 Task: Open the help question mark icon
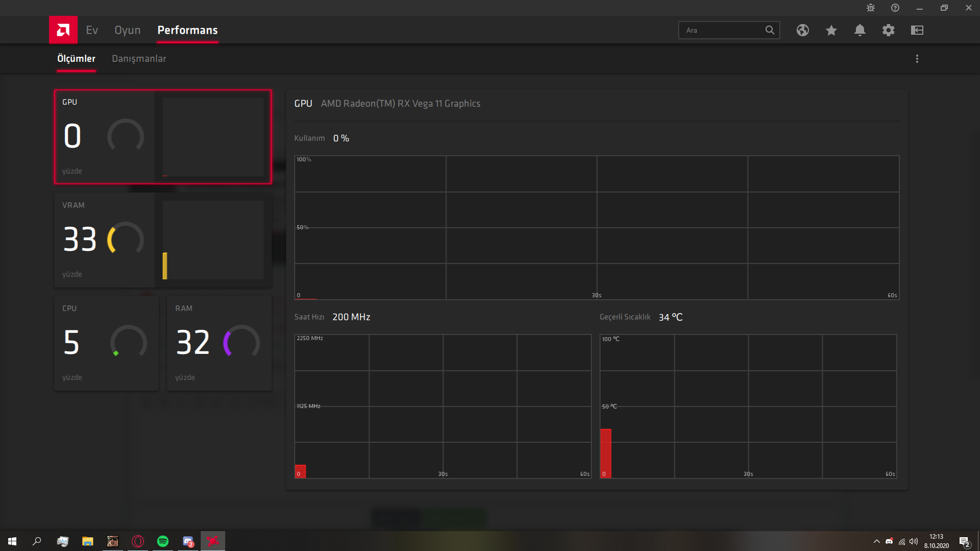click(895, 8)
